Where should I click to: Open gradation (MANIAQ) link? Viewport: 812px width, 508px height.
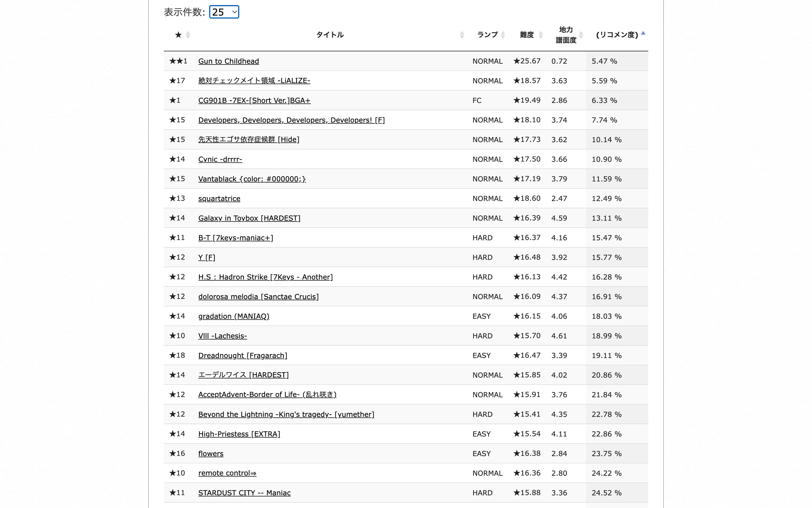pos(234,316)
